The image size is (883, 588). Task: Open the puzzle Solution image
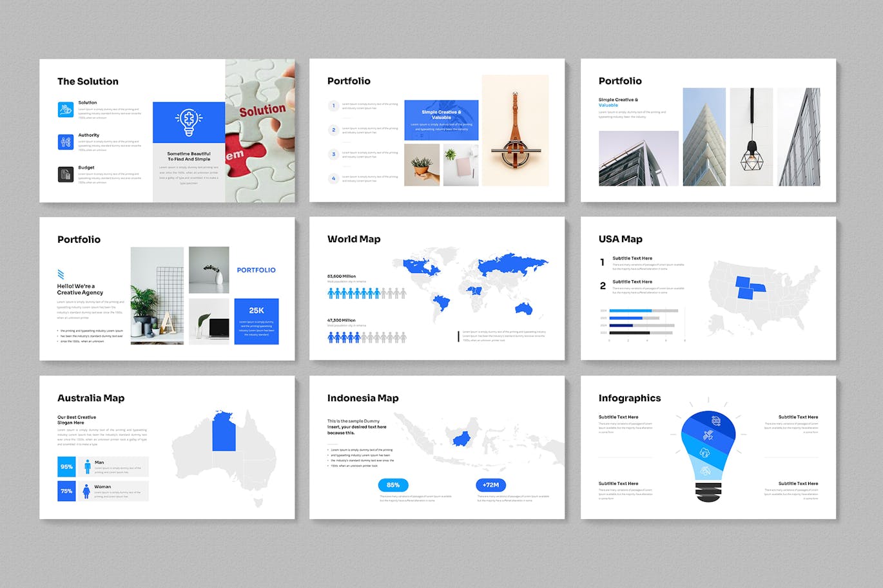(x=260, y=131)
